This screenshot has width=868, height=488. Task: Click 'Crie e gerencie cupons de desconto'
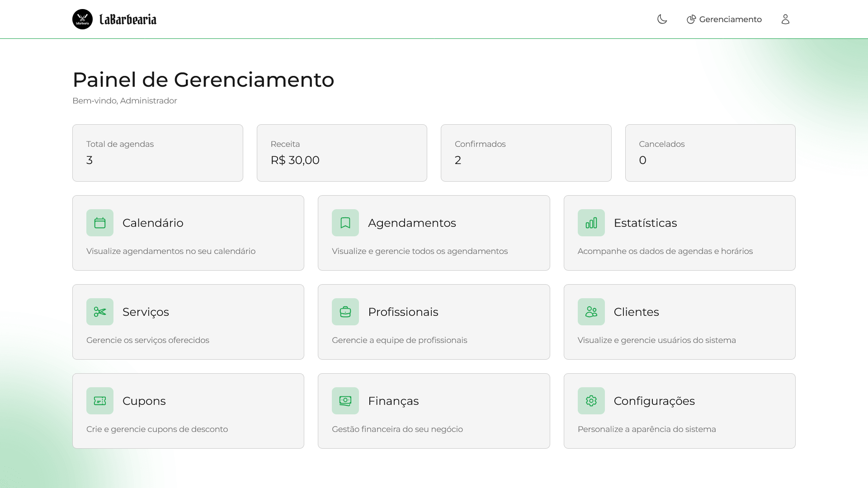click(157, 429)
